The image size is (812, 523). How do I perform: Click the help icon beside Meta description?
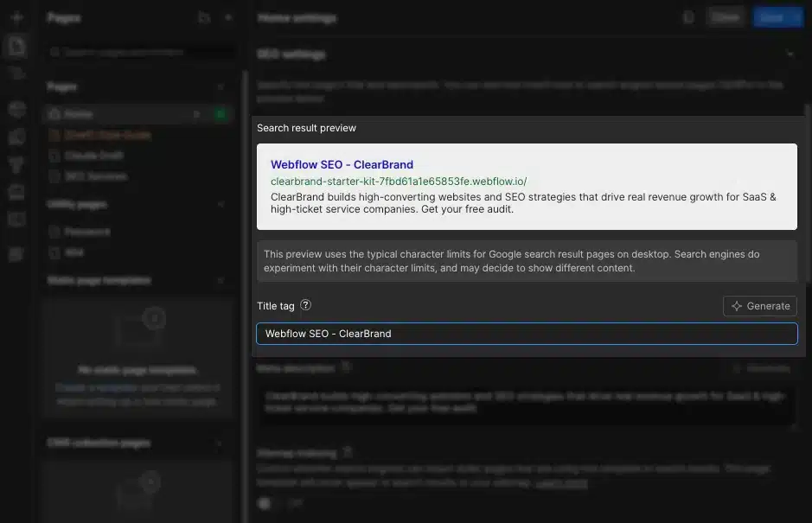tap(346, 367)
